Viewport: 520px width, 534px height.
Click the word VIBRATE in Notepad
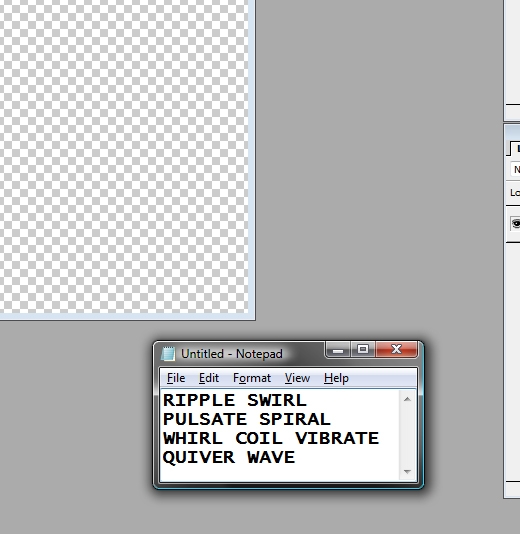coord(337,438)
